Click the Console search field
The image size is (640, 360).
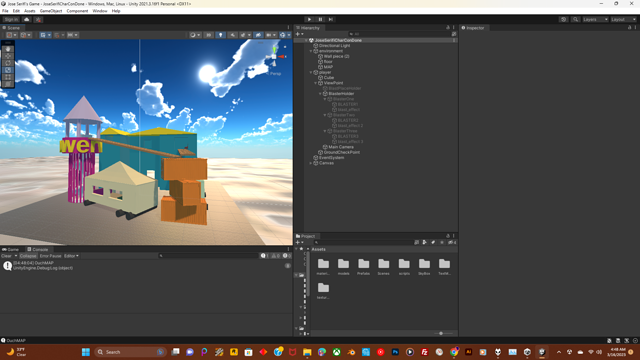pyautogui.click(x=208, y=256)
